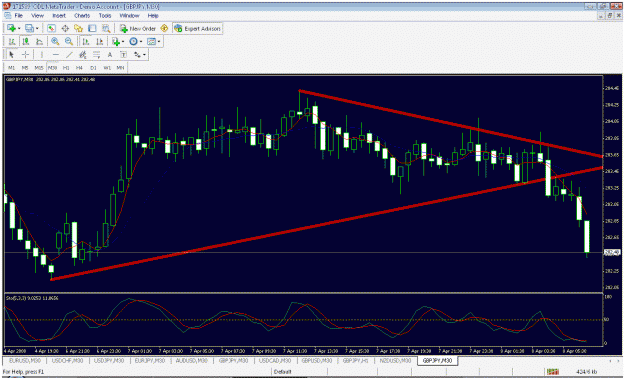Set timeframe to H4
The image size is (625, 378).
79,68
